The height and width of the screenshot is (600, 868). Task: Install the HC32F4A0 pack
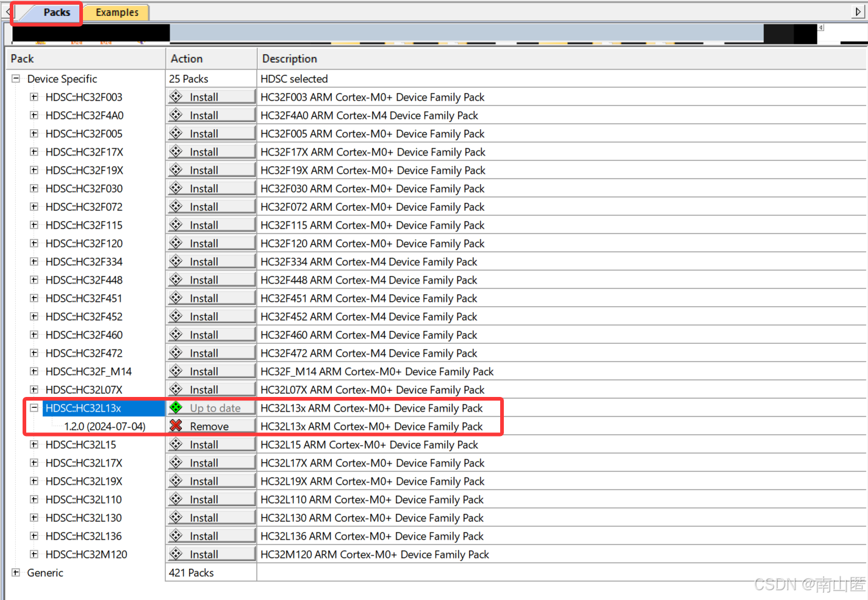[x=211, y=115]
